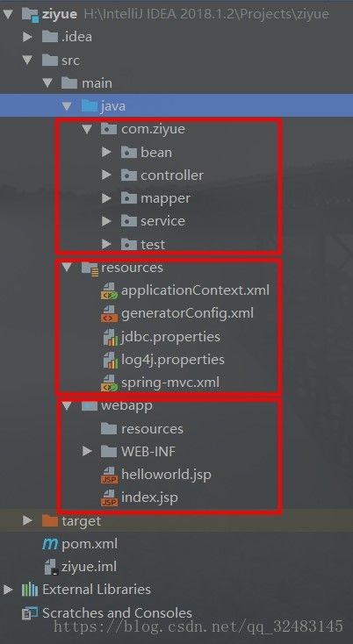Click the Maven pom.xml icon

coord(50,544)
